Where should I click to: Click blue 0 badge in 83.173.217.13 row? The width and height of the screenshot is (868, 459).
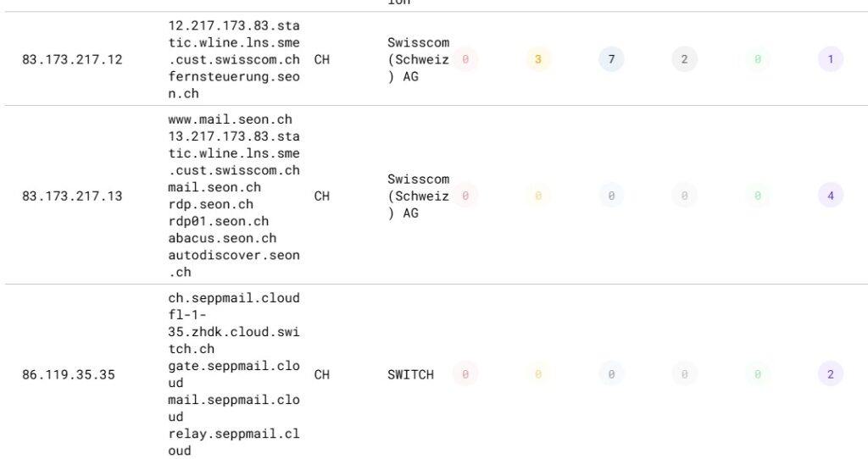coord(611,196)
